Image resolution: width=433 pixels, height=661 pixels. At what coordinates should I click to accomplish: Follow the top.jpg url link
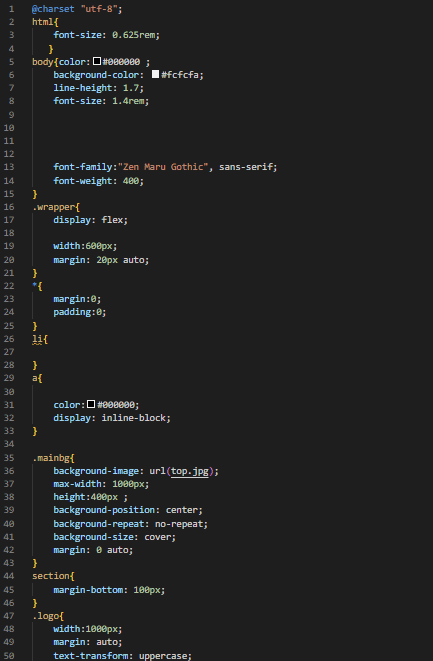190,471
